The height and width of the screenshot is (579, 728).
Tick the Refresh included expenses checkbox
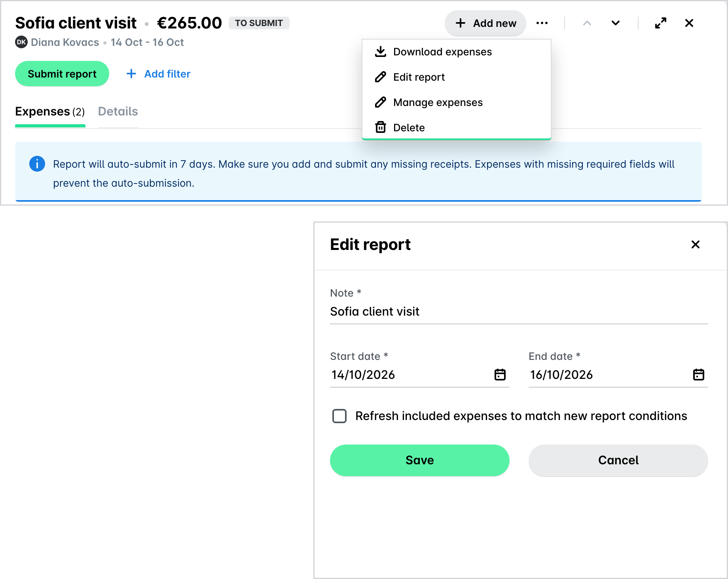pyautogui.click(x=339, y=416)
